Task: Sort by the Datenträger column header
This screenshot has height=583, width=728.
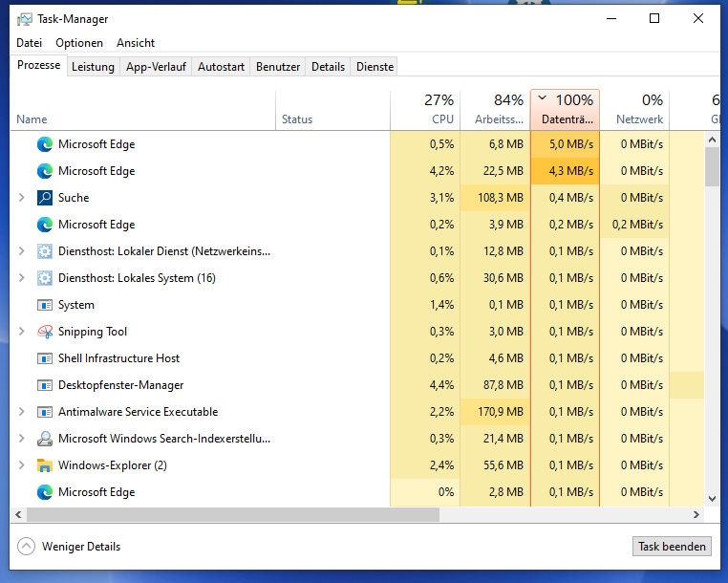Action: tap(565, 110)
